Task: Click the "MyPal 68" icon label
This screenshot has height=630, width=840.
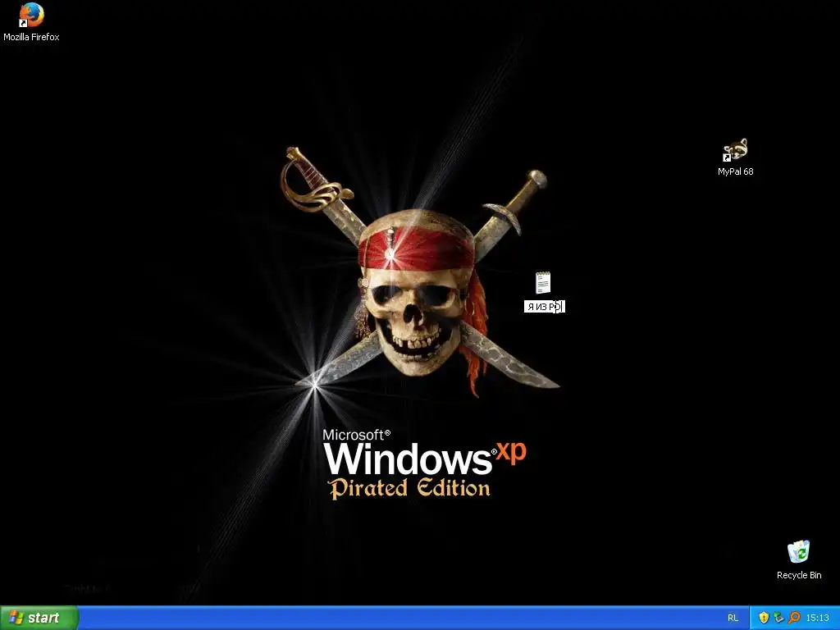Action: (736, 171)
